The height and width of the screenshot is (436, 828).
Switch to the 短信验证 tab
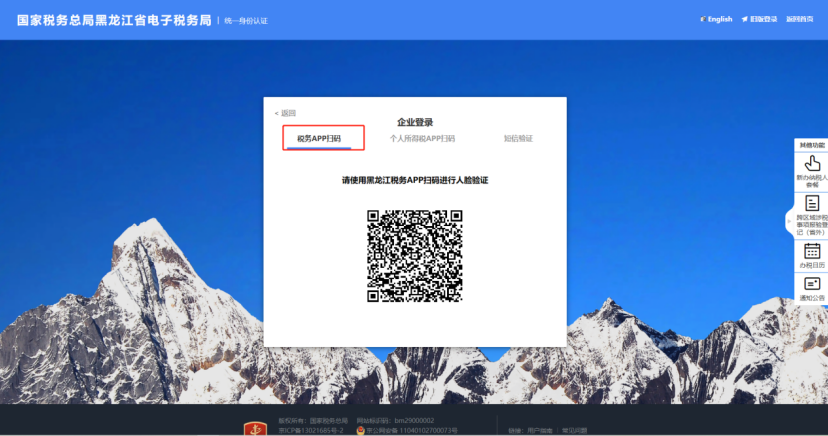518,138
